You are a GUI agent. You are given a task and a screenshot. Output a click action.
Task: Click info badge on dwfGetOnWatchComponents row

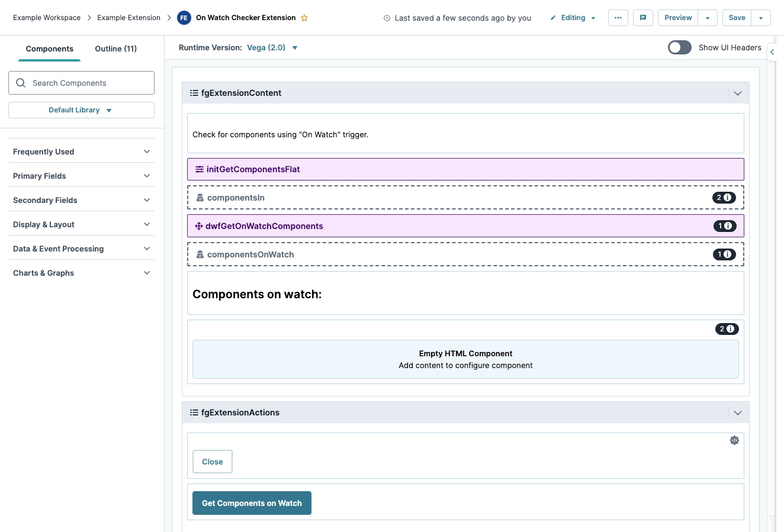[x=724, y=226]
